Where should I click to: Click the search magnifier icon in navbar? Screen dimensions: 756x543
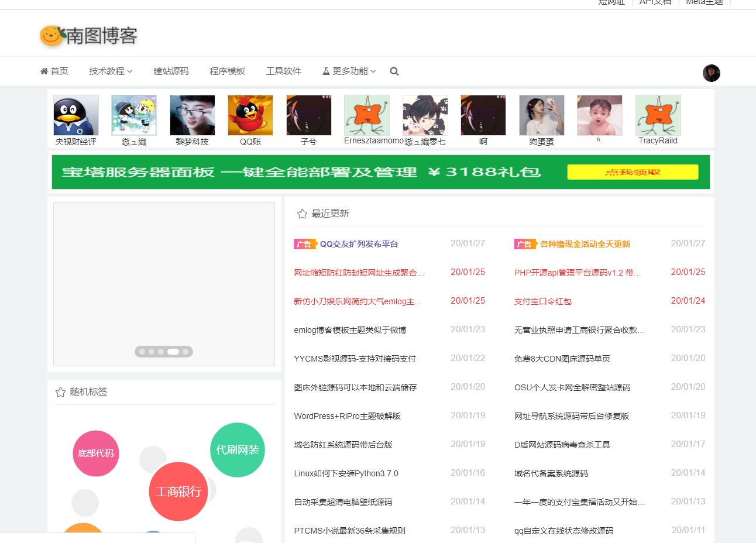[x=394, y=71]
